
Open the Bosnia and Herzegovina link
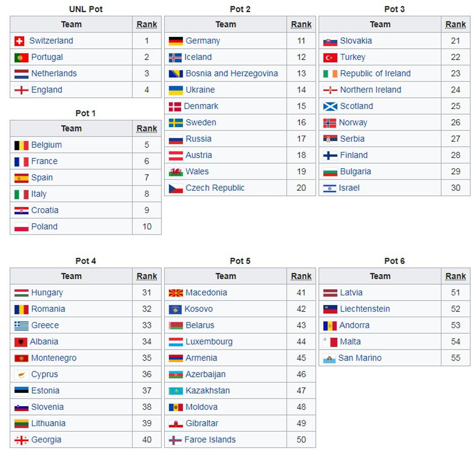(x=232, y=74)
